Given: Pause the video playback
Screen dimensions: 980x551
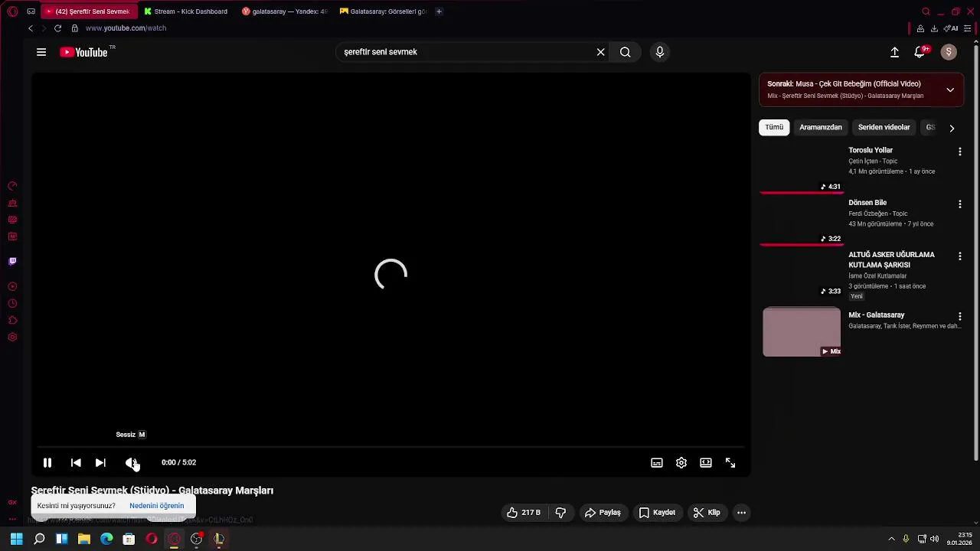Looking at the screenshot, I should [x=47, y=462].
